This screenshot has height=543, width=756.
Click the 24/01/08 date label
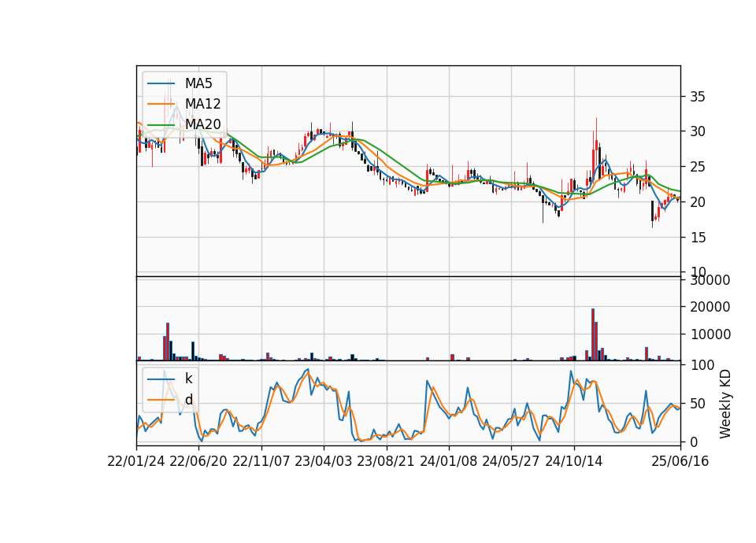tap(448, 461)
